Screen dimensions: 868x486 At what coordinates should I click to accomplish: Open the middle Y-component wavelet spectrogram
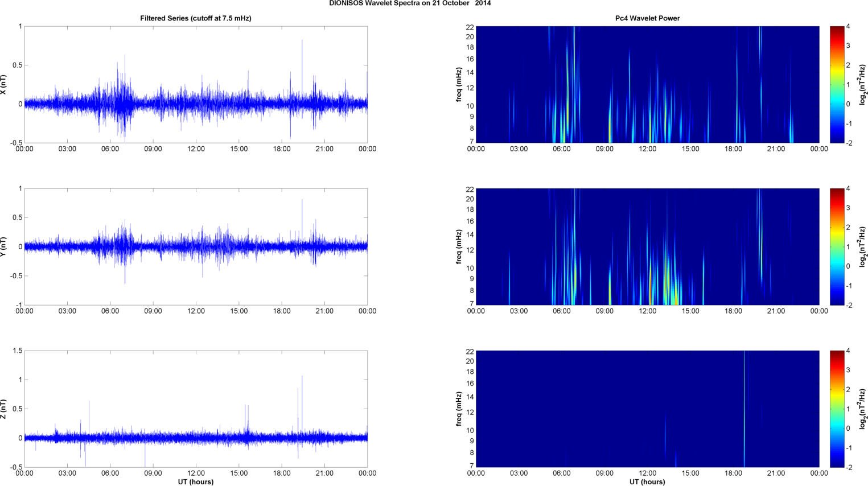pos(647,247)
